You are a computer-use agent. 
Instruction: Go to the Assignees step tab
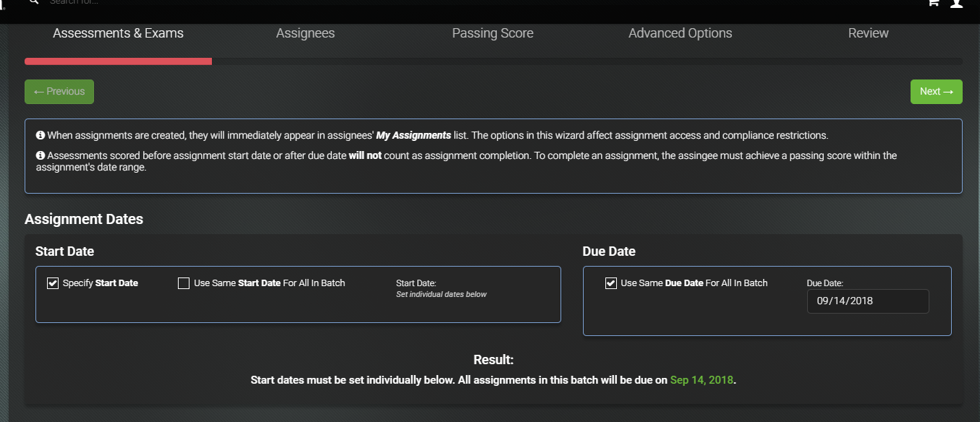305,33
